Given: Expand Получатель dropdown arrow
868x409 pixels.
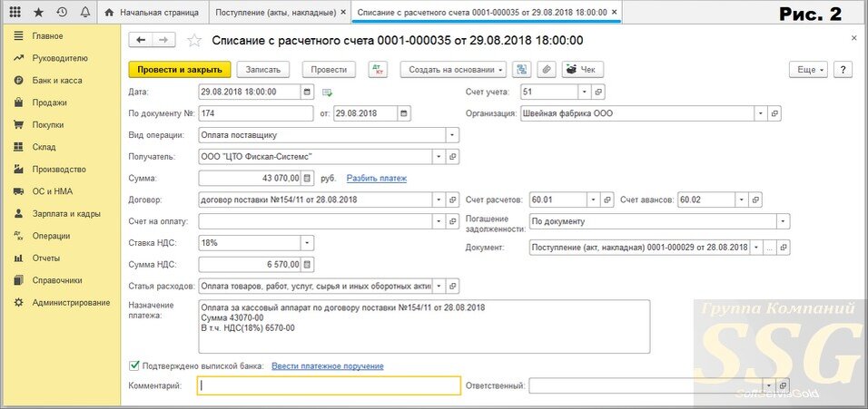Looking at the screenshot, I should click(x=439, y=157).
